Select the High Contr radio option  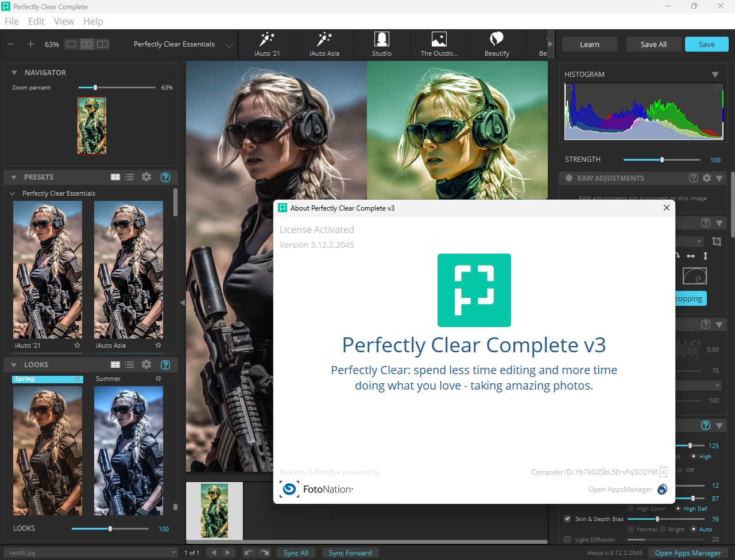pos(631,508)
